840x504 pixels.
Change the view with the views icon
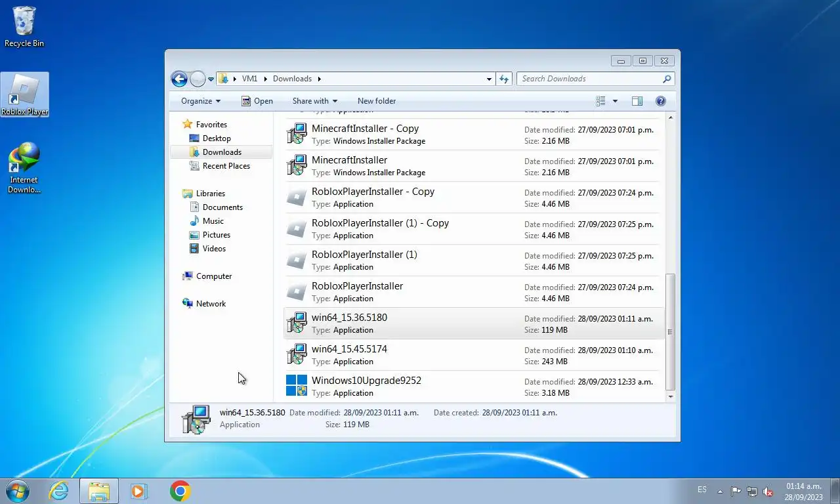[600, 101]
